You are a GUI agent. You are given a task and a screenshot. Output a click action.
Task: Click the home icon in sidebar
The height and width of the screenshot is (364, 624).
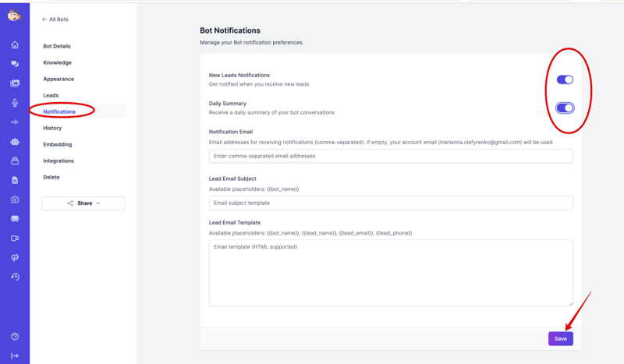15,45
